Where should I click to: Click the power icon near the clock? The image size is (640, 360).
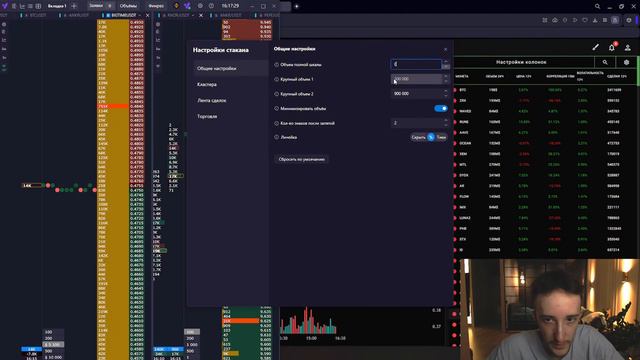click(211, 6)
